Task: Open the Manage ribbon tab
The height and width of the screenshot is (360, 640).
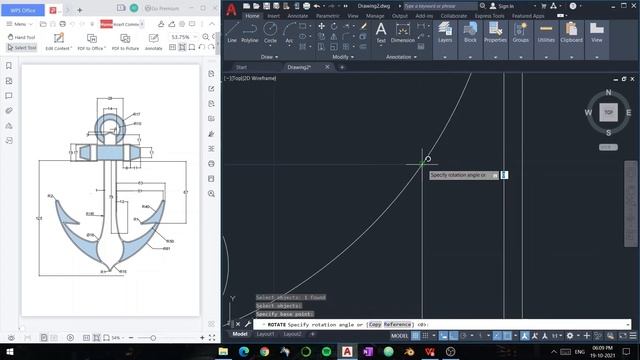Action: pos(375,16)
